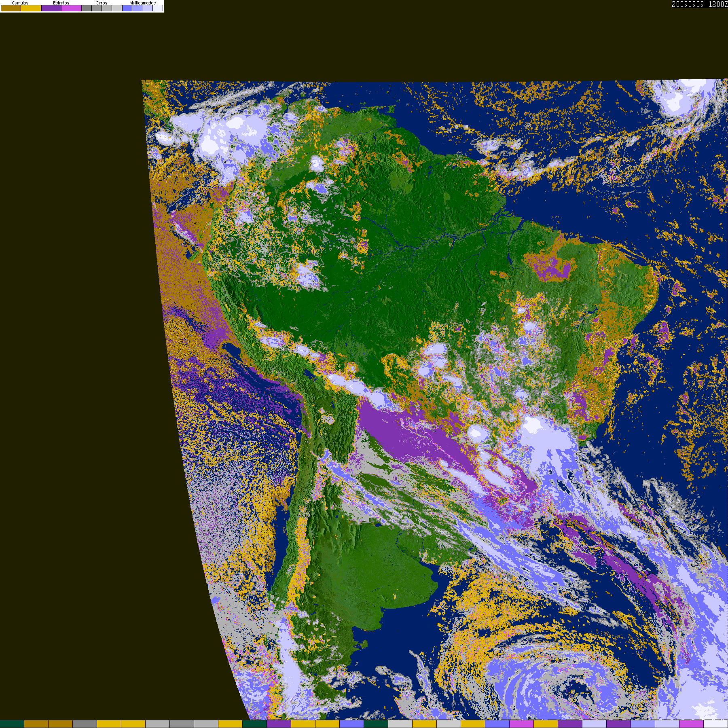
Task: Select the palest Multicamadas legend swatch
Action: coord(157,8)
